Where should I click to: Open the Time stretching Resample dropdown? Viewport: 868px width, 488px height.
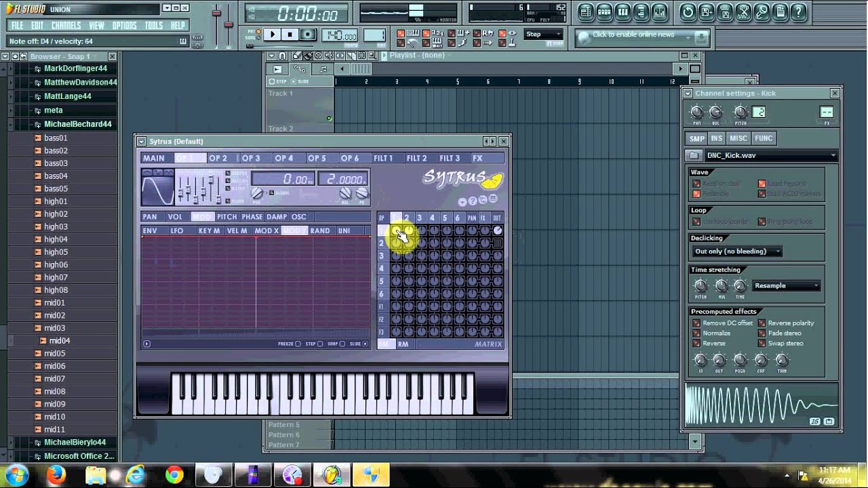coord(787,286)
